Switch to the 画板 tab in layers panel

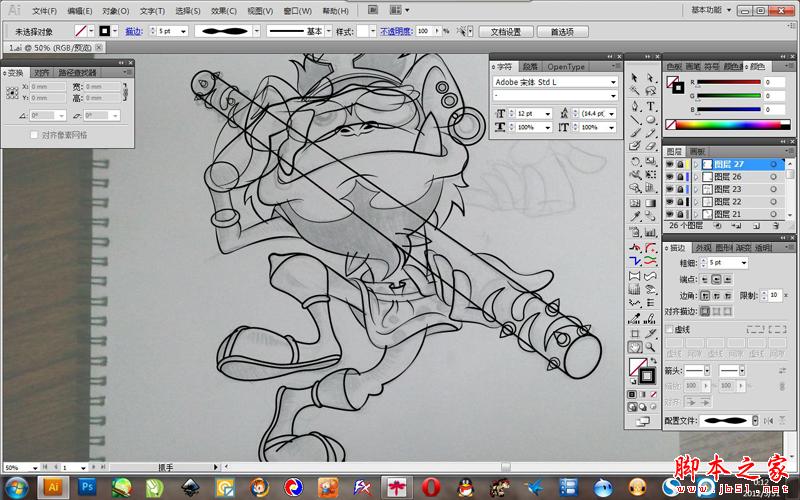tap(697, 152)
